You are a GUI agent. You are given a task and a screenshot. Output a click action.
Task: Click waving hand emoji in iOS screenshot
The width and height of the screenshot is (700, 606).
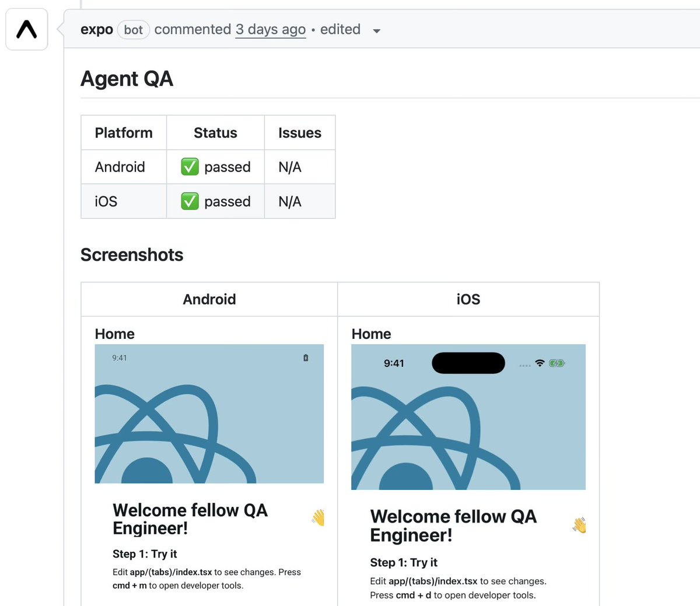point(579,525)
